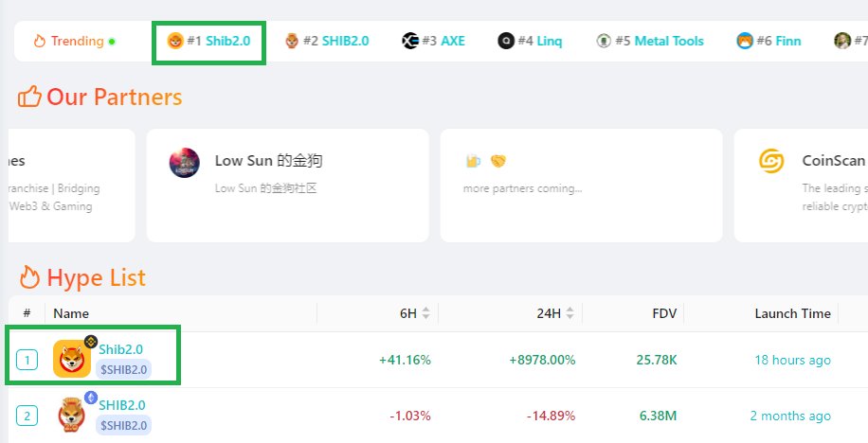Open #4 Linq trending token
Screen dimensions: 868x443
530,41
